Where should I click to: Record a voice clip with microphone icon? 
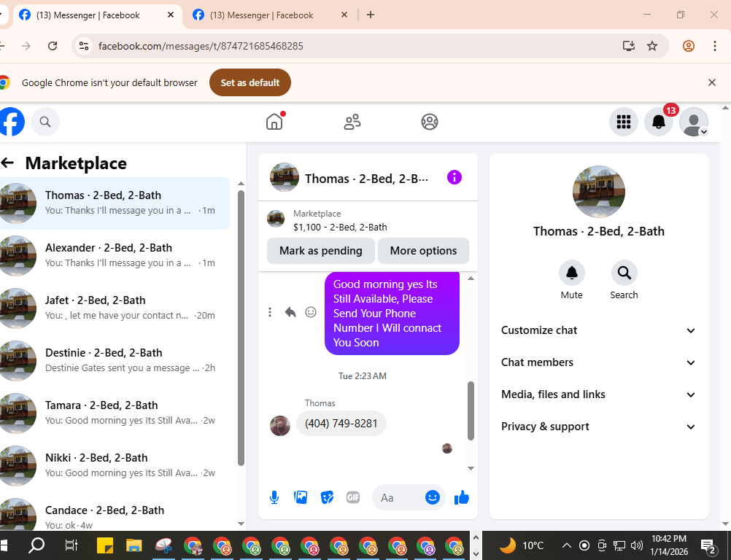point(274,497)
